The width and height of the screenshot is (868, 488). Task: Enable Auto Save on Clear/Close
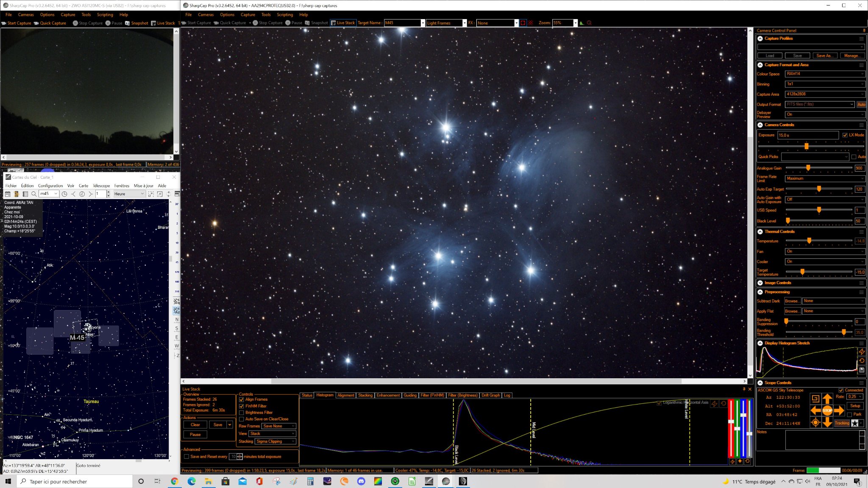click(242, 419)
